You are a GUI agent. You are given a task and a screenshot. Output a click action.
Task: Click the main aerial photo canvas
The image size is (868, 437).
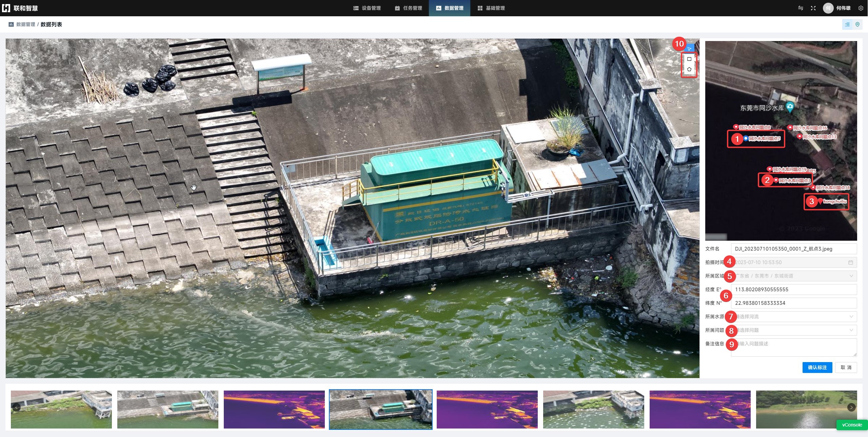(x=353, y=208)
